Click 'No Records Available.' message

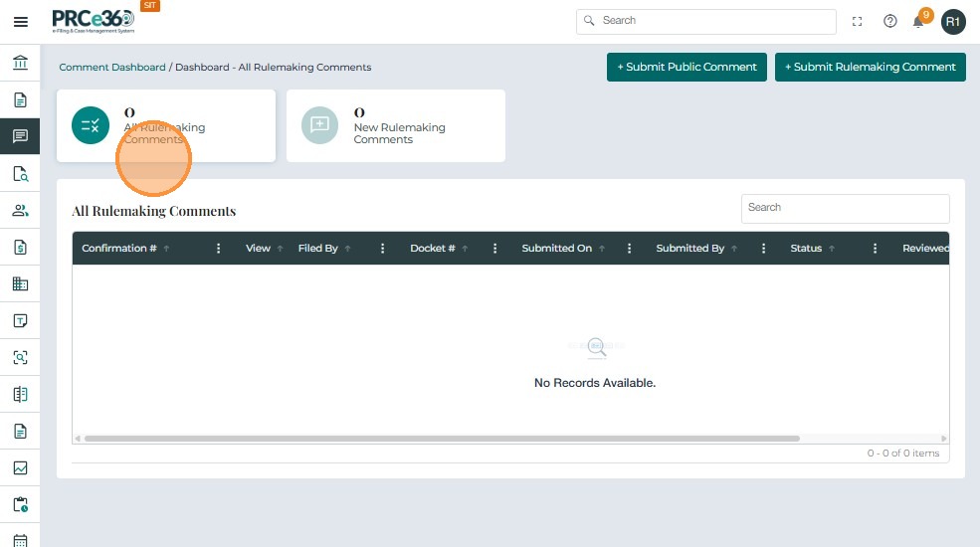click(594, 383)
